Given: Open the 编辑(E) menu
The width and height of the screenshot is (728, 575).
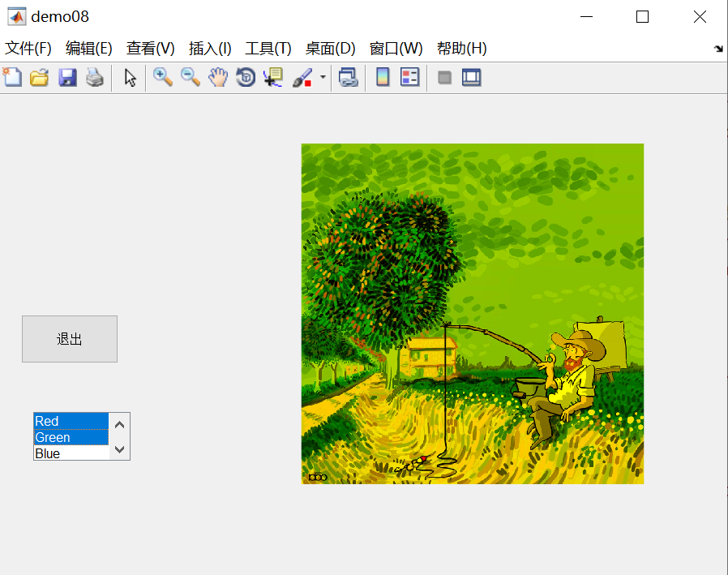Looking at the screenshot, I should click(x=88, y=49).
